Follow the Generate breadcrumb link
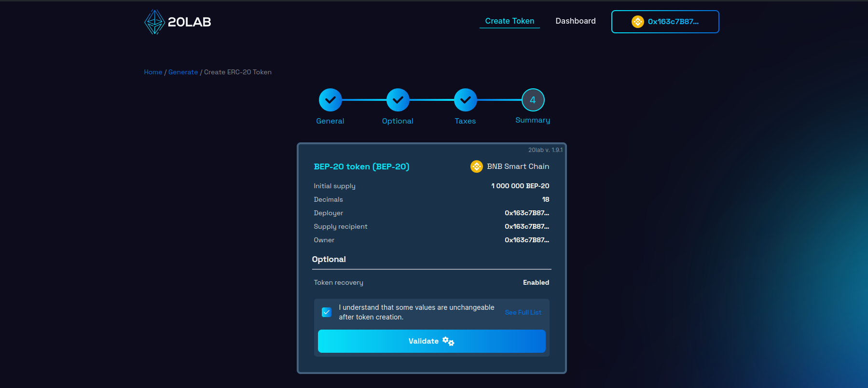Viewport: 868px width, 388px height. (x=183, y=72)
